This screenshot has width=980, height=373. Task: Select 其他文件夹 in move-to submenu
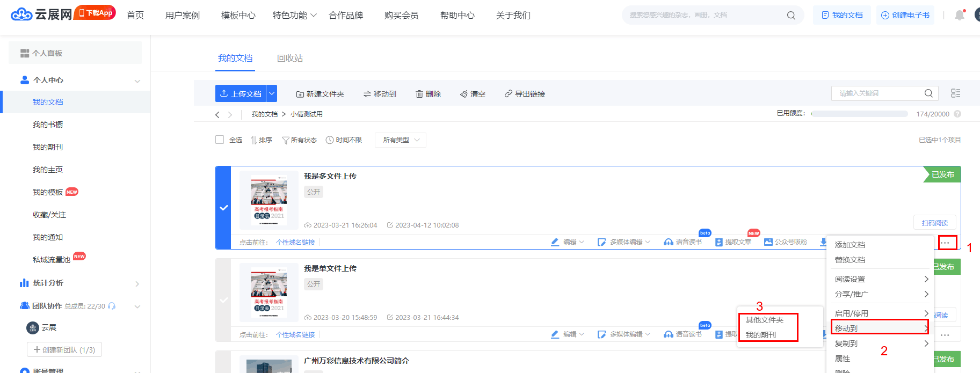(764, 320)
